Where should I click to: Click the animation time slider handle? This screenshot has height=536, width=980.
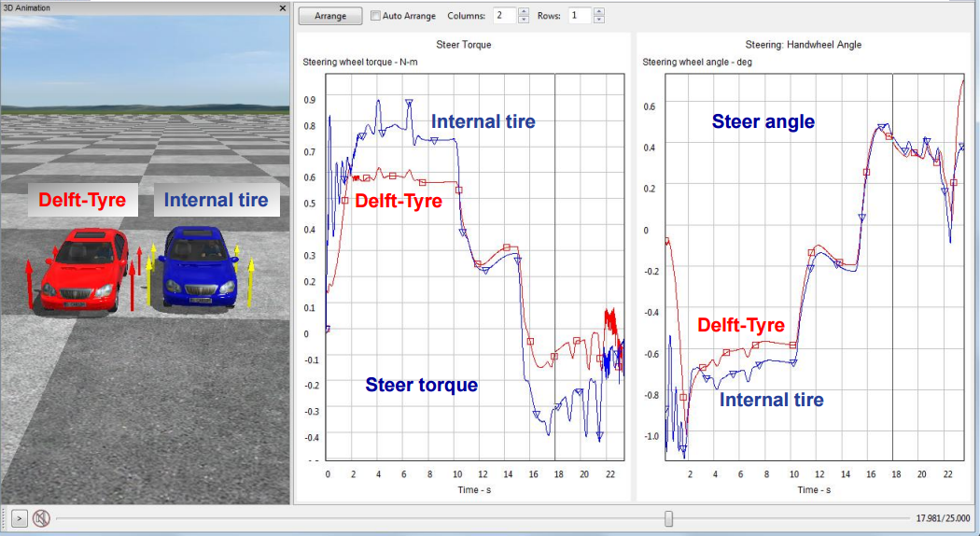pos(669,518)
